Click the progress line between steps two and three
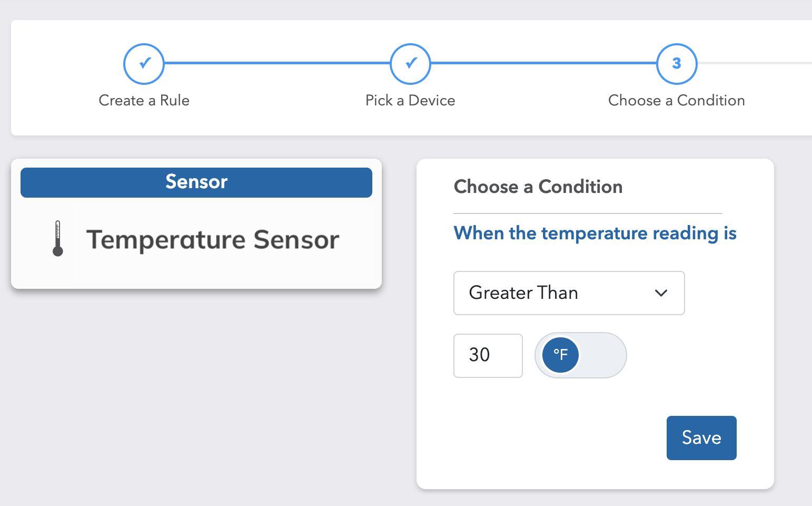 pyautogui.click(x=543, y=63)
